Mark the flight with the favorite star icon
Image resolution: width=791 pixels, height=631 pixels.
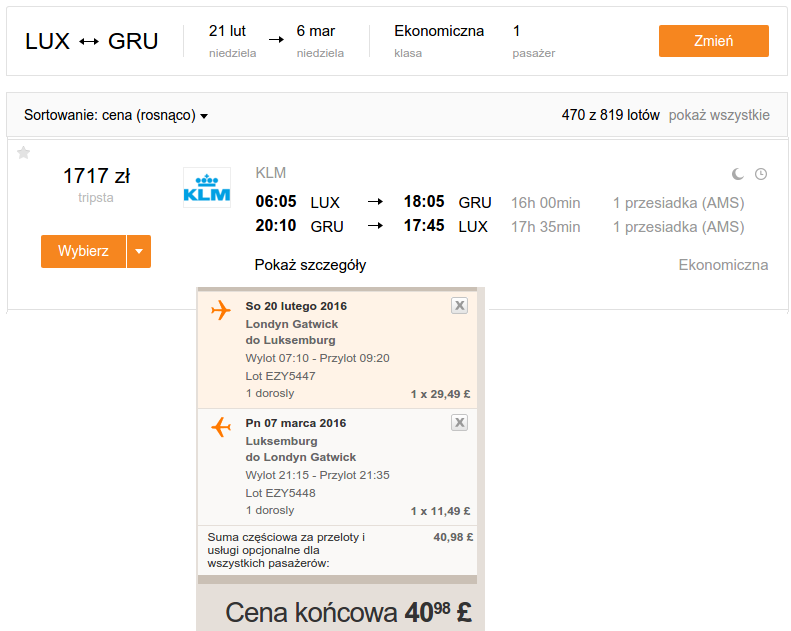[24, 152]
